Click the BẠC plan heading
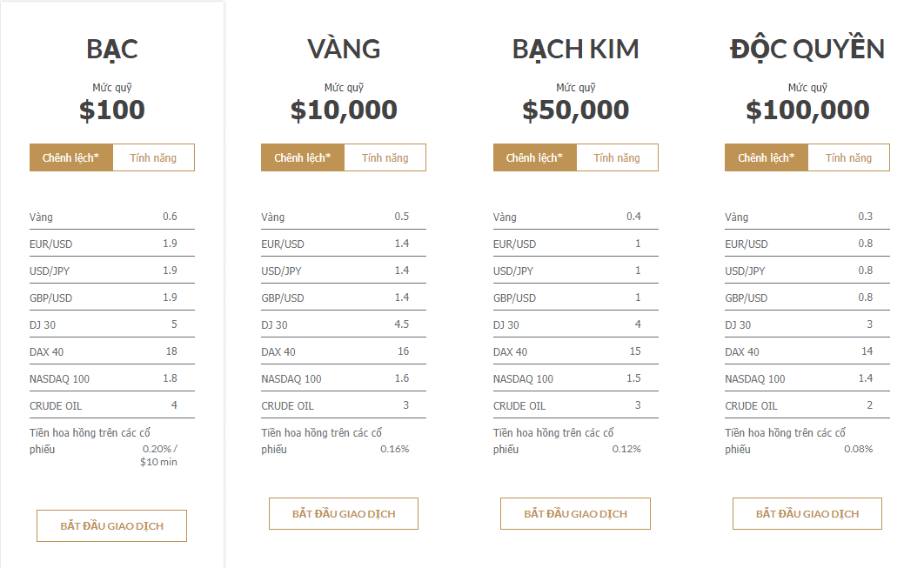This screenshot has width=924, height=568. pyautogui.click(x=112, y=49)
